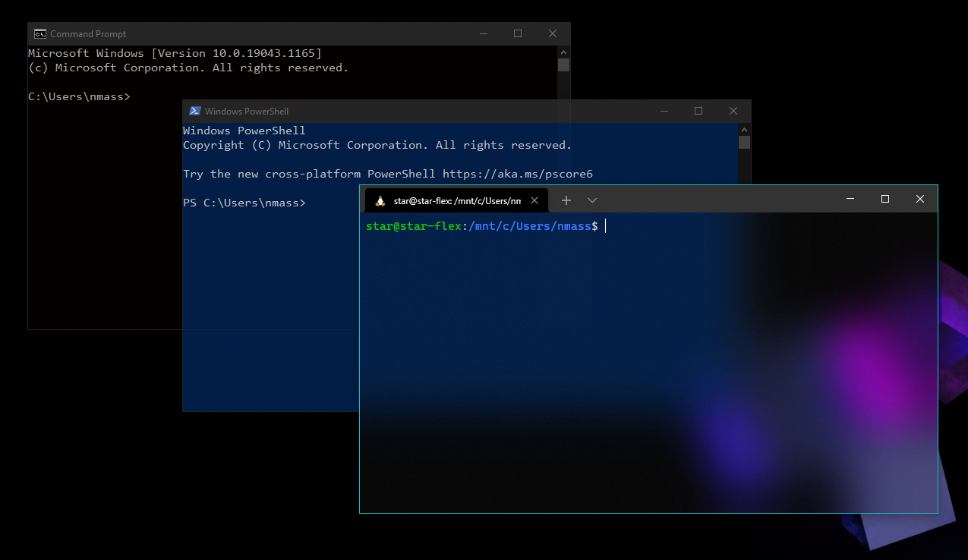968x560 pixels.
Task: Close the Windows PowerShell window
Action: pyautogui.click(x=733, y=111)
